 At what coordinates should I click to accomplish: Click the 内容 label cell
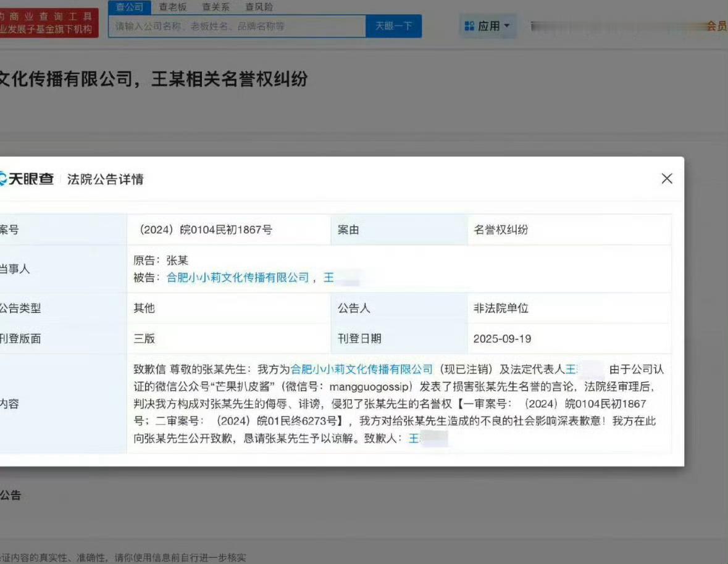click(63, 404)
